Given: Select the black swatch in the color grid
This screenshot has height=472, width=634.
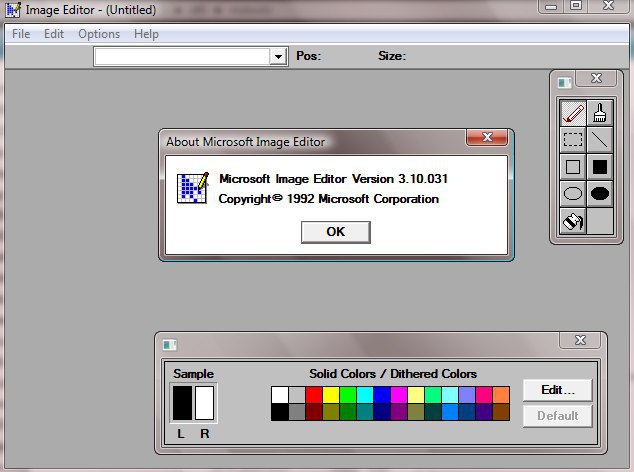Looking at the screenshot, I should click(x=280, y=412).
